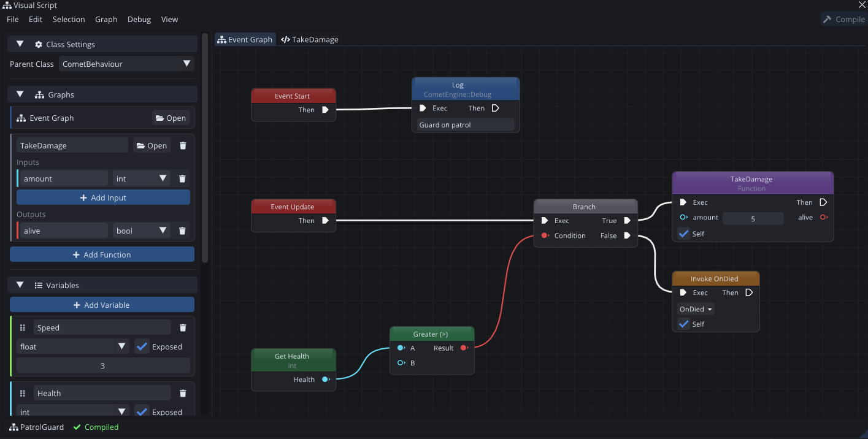
Task: Delete the TakeDamage function with its trash icon
Action: coord(183,145)
